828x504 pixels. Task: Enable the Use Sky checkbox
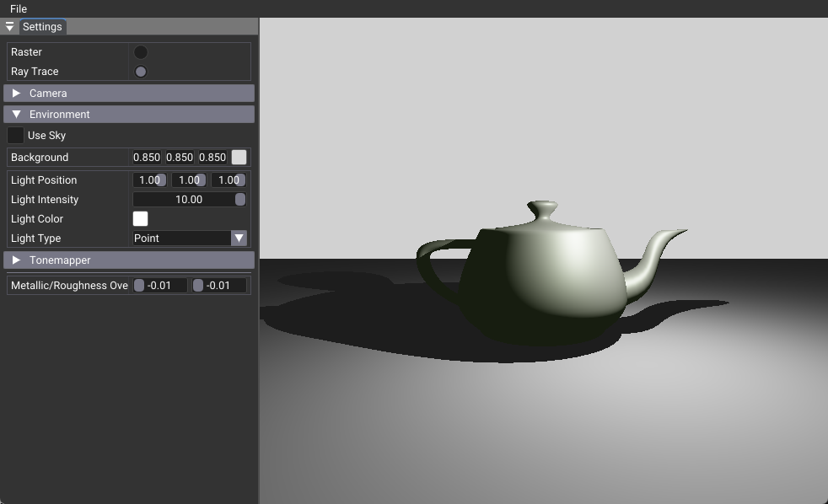coord(16,136)
